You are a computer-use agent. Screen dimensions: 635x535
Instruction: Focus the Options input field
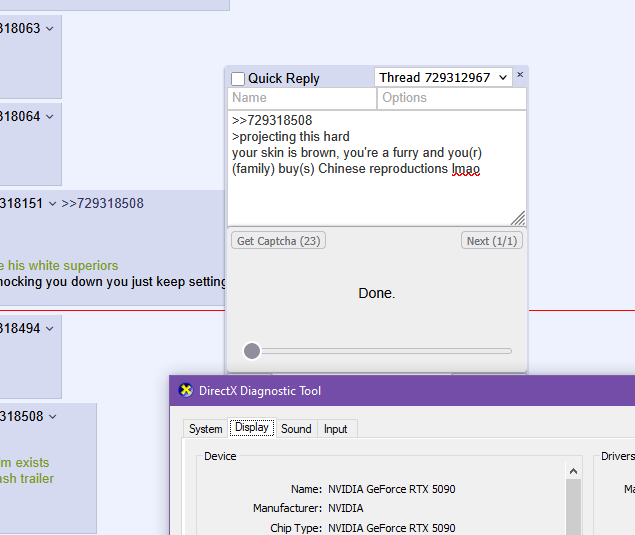[452, 98]
